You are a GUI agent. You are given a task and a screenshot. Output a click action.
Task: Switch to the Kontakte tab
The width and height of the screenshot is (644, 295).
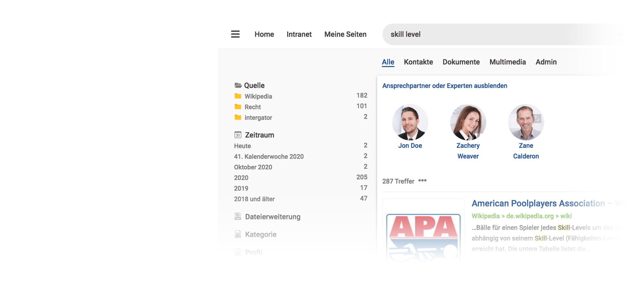point(418,62)
